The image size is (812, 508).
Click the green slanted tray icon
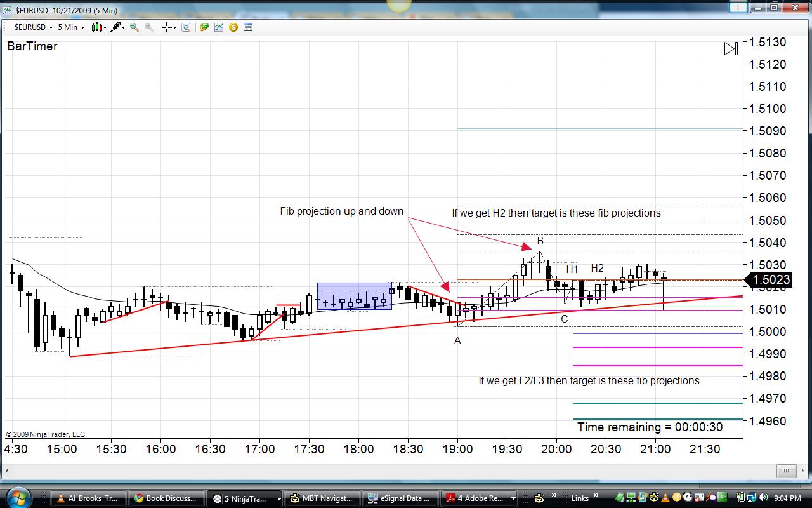tap(619, 498)
